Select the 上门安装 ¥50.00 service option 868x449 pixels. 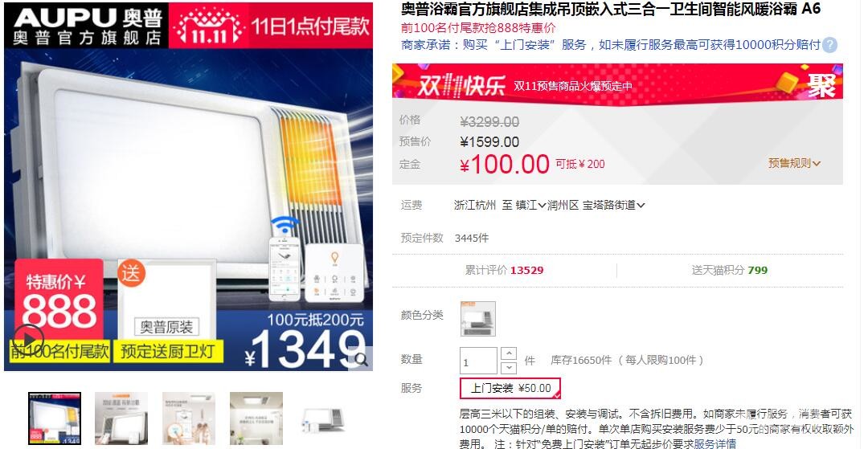(510, 388)
